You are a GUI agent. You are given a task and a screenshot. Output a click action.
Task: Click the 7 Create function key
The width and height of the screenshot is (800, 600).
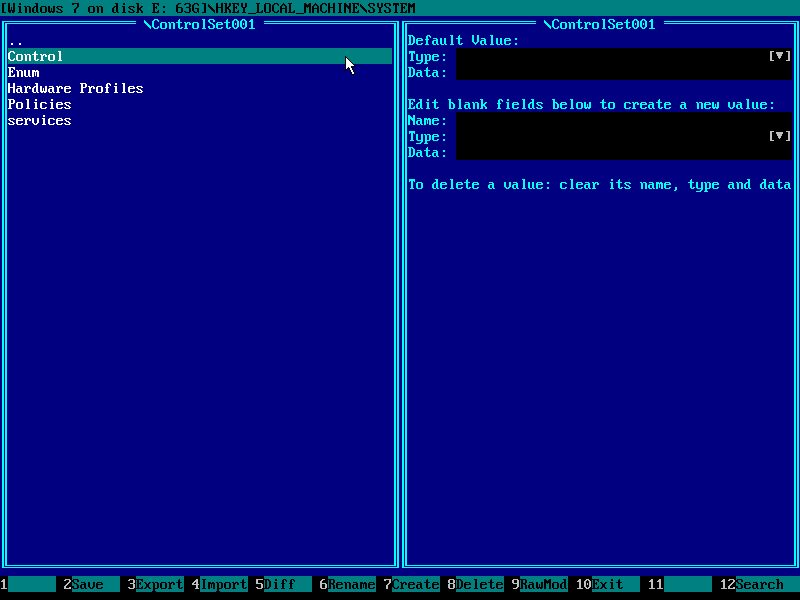pyautogui.click(x=411, y=584)
